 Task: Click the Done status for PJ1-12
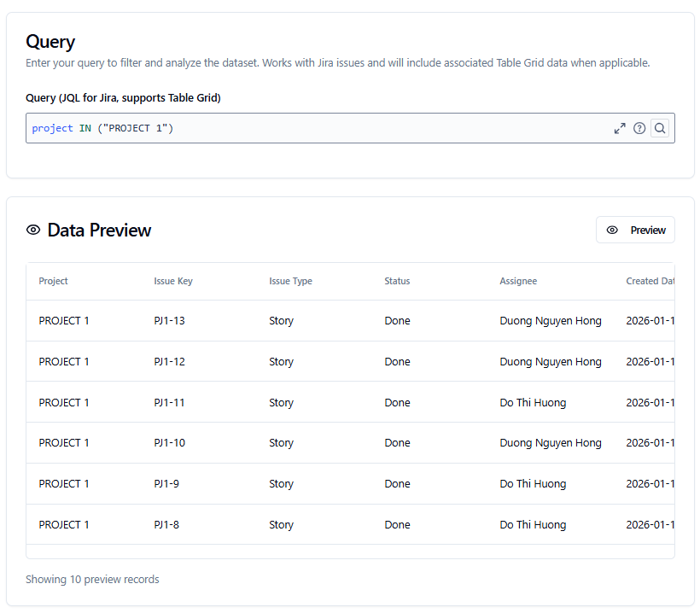pyautogui.click(x=397, y=362)
